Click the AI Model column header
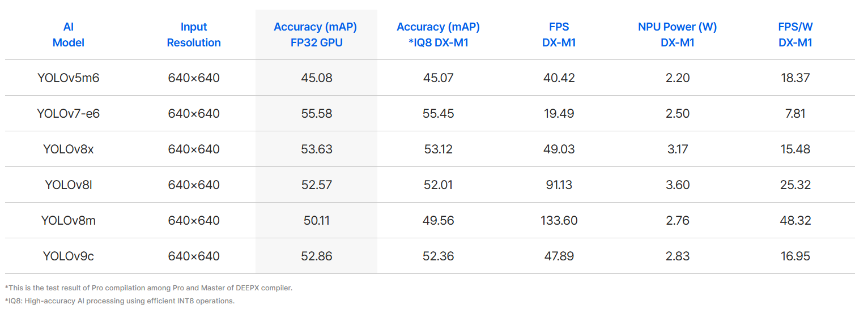868x313 pixels. pos(68,35)
